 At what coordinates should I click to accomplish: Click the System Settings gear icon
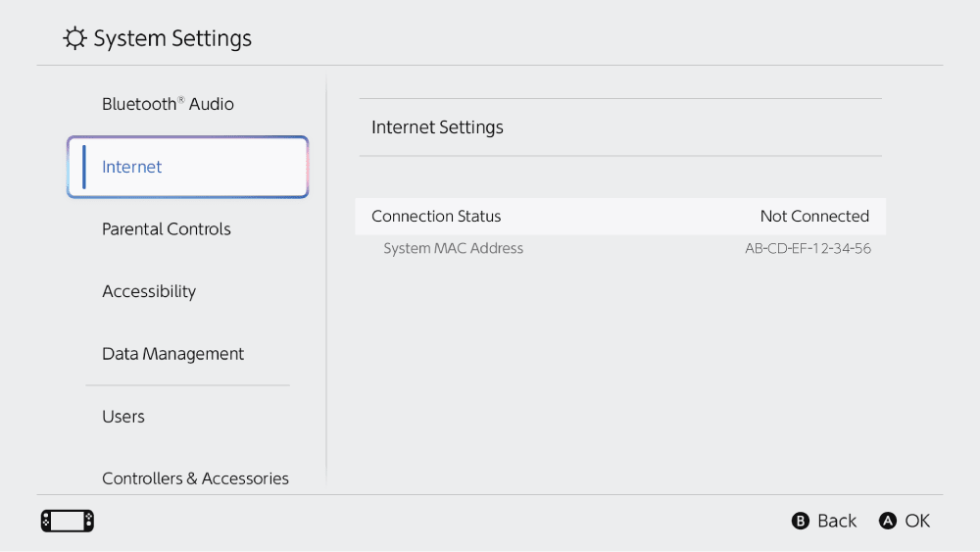74,38
